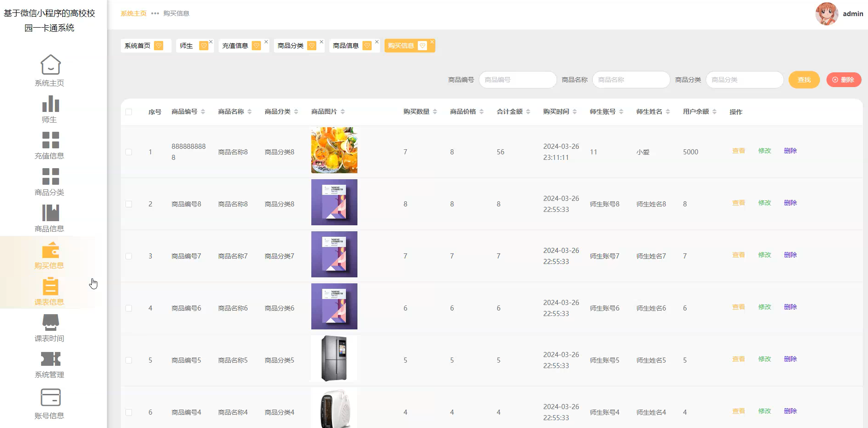
Task: Check the row 4 checkbox
Action: 129,308
